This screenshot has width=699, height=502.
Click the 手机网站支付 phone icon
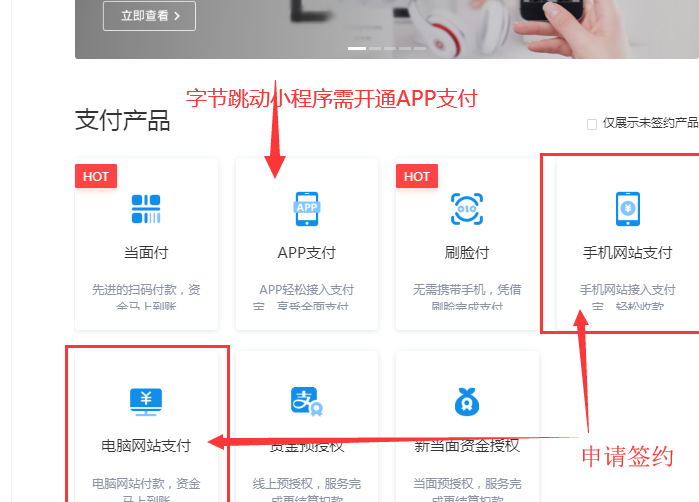[x=627, y=209]
